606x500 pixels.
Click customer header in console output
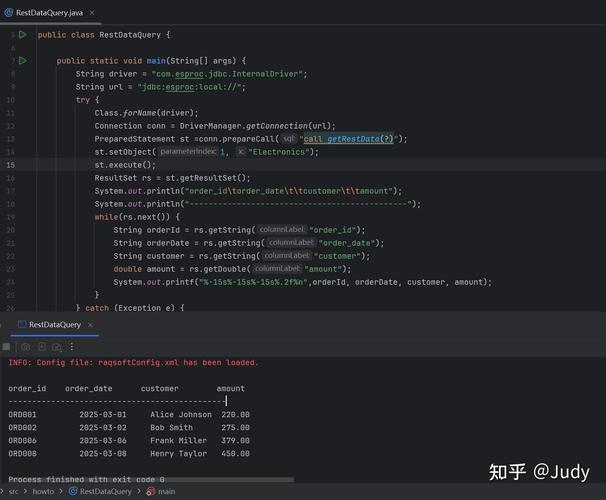(x=160, y=388)
